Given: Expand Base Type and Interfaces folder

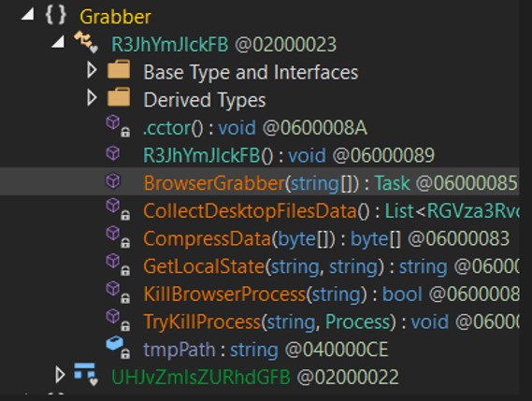Looking at the screenshot, I should tap(92, 70).
